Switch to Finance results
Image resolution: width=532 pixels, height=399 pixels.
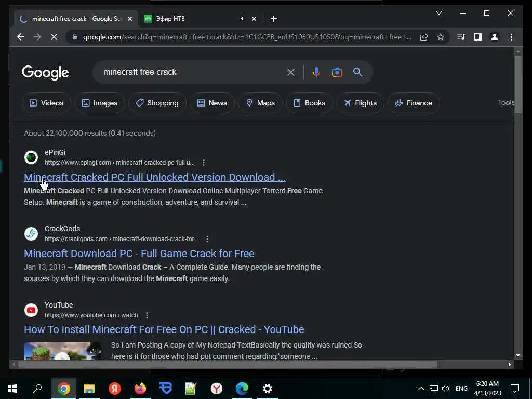414,103
